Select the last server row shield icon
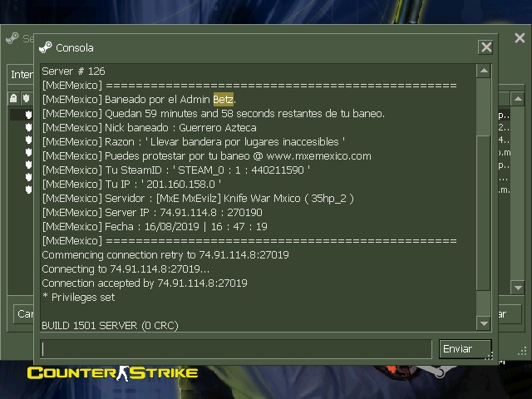532x399 pixels. [x=28, y=190]
